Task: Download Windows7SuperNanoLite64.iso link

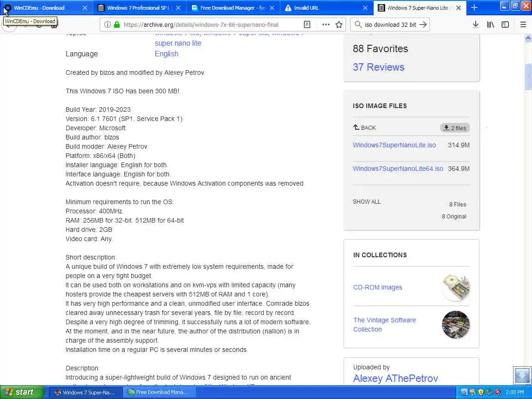Action: 398,169
